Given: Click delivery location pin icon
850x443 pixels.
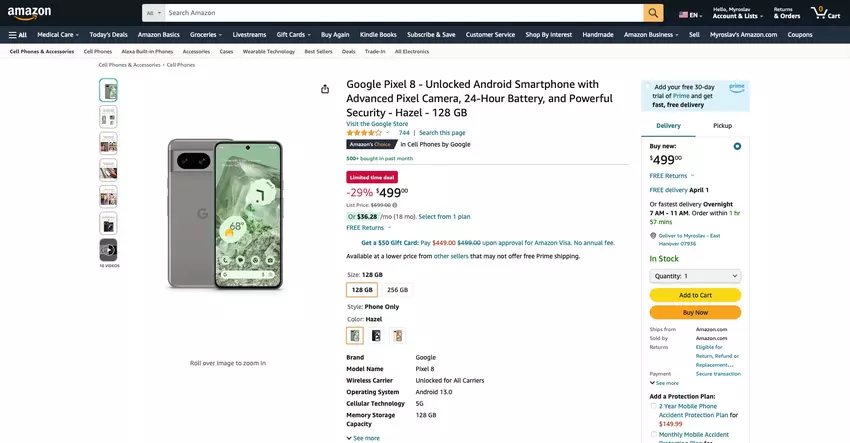Looking at the screenshot, I should [653, 236].
